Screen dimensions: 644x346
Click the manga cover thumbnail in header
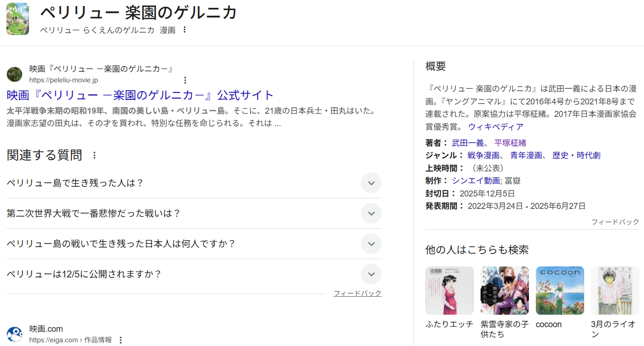(x=17, y=19)
